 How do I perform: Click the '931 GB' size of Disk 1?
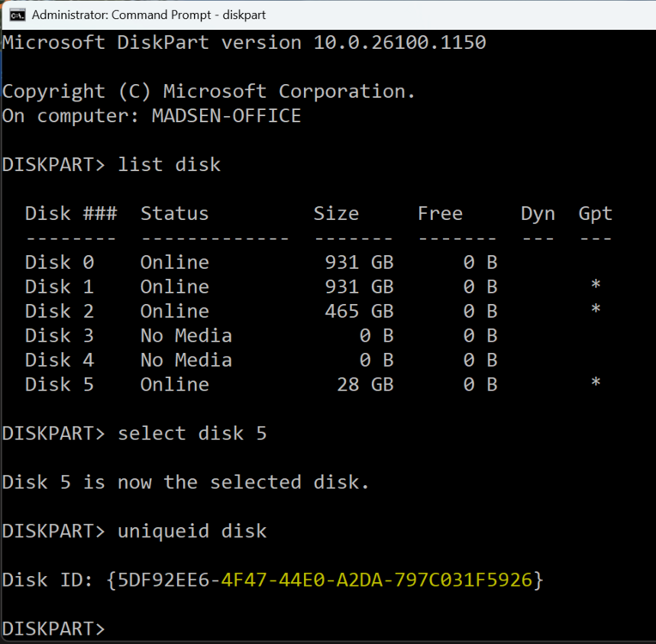click(x=360, y=287)
